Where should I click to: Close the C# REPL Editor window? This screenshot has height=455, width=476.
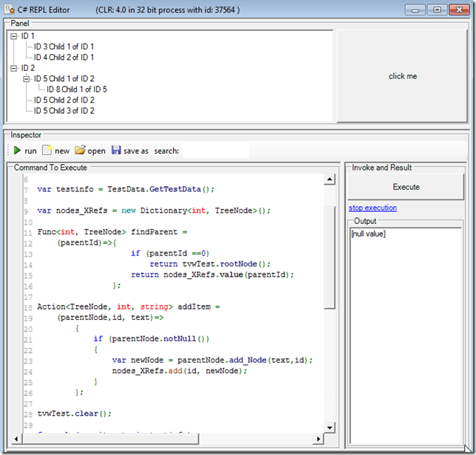click(x=459, y=10)
